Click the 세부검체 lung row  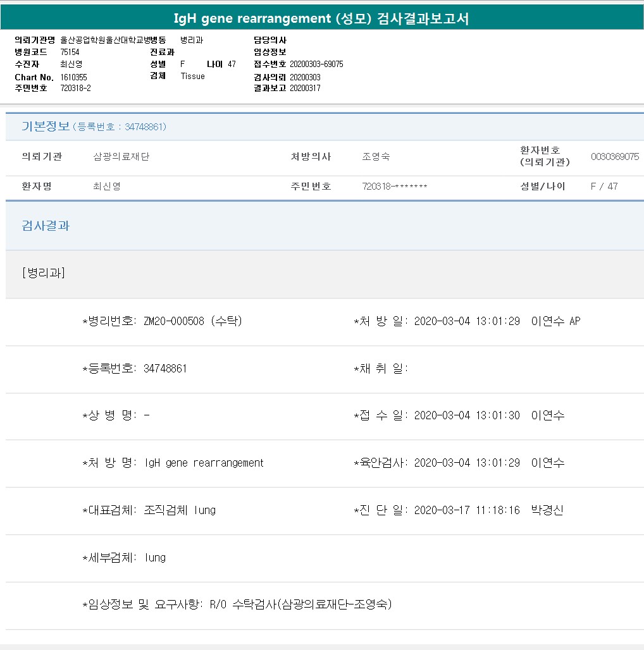tap(155, 558)
